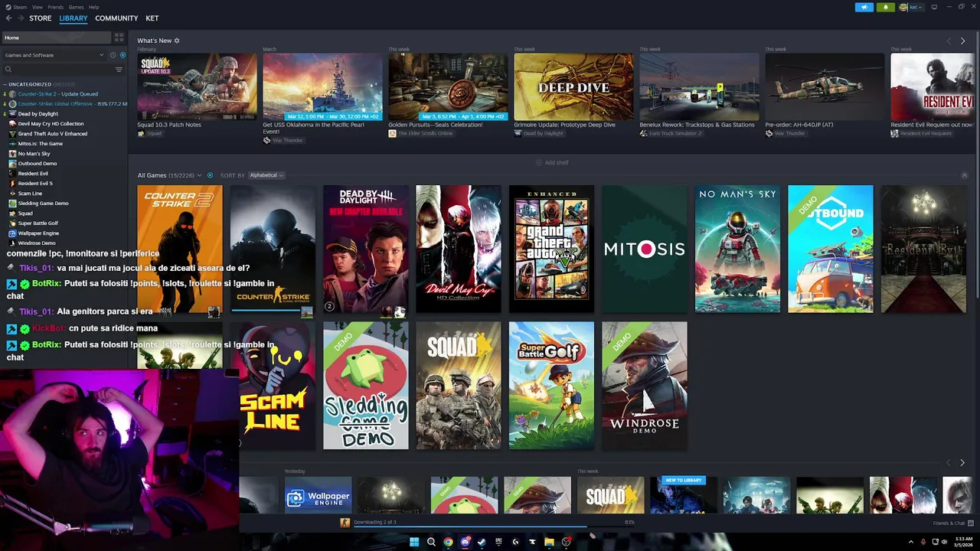Image resolution: width=980 pixels, height=551 pixels.
Task: Open Discord from taskbar
Action: 465,542
